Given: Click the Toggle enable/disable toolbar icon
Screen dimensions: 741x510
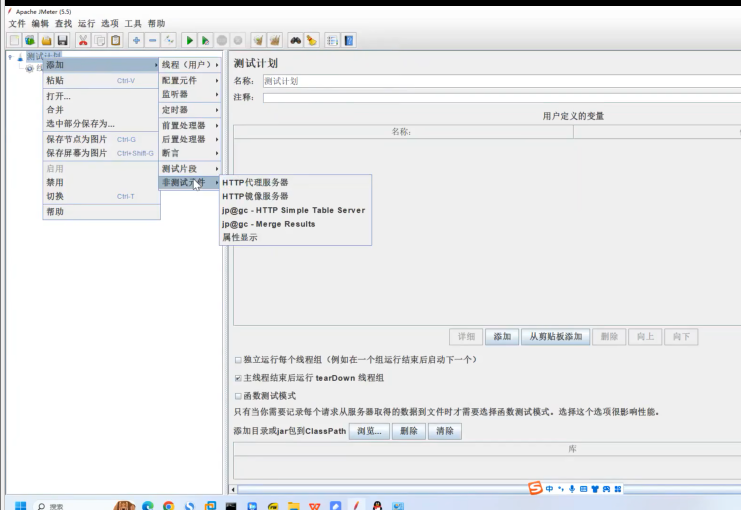Looking at the screenshot, I should coord(169,41).
